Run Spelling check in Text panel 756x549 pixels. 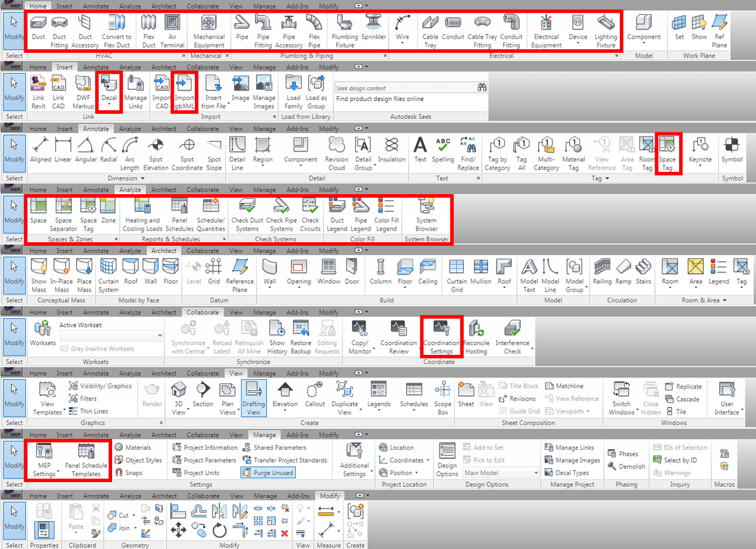tap(443, 150)
